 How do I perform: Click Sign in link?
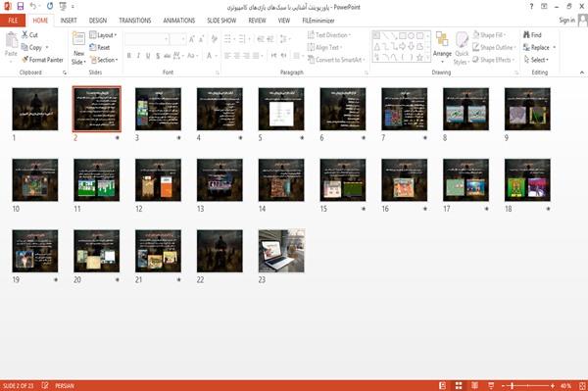pos(566,21)
